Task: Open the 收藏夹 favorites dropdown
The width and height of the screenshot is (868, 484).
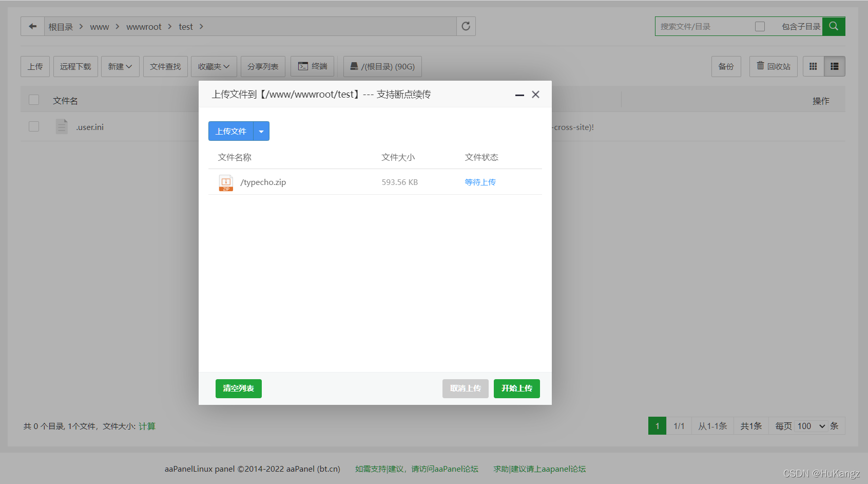Action: (x=214, y=66)
